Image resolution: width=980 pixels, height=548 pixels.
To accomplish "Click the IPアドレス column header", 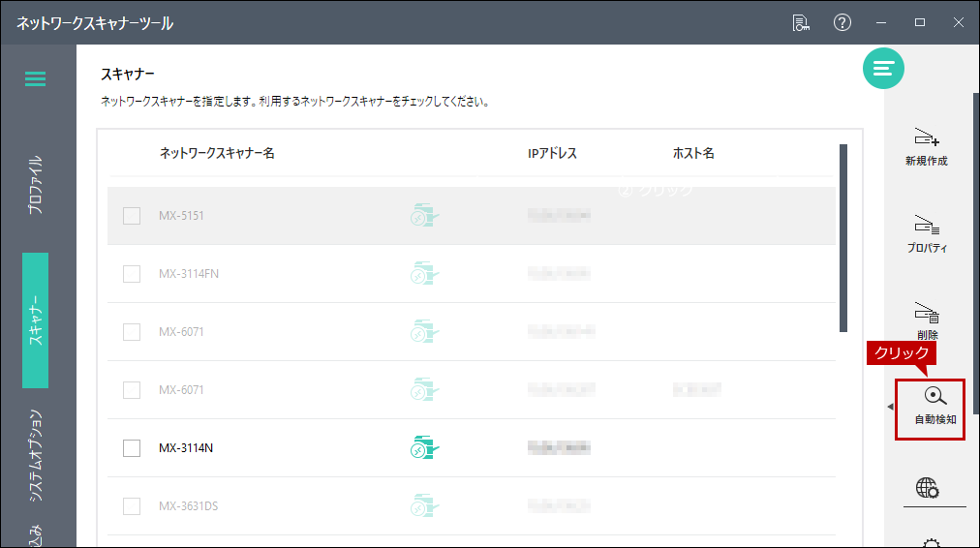I will [x=552, y=153].
